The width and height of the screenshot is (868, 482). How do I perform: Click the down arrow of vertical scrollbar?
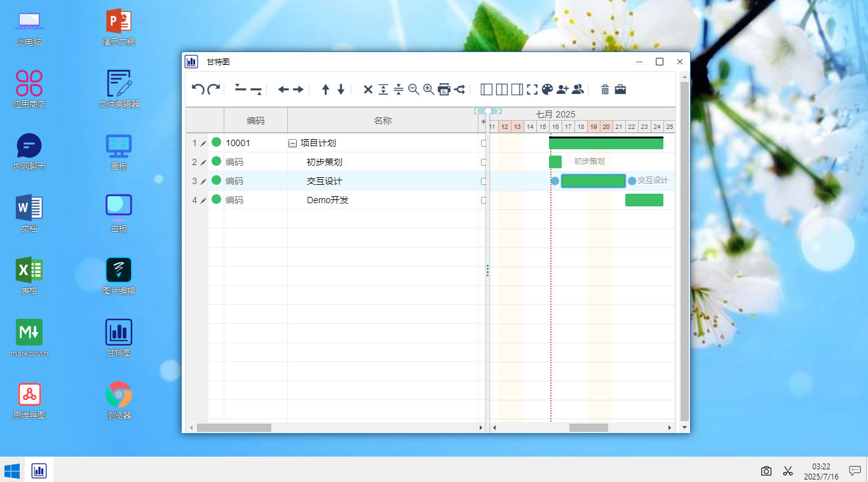click(x=685, y=427)
